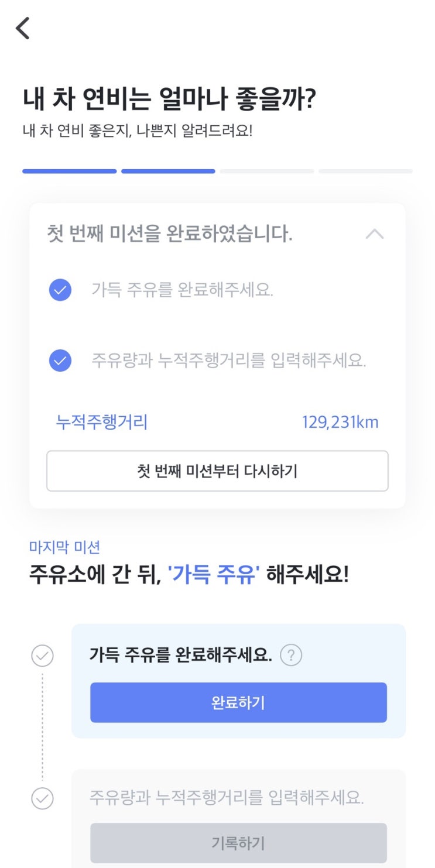Tap the blue '가득 주유' highlighted text

[214, 575]
